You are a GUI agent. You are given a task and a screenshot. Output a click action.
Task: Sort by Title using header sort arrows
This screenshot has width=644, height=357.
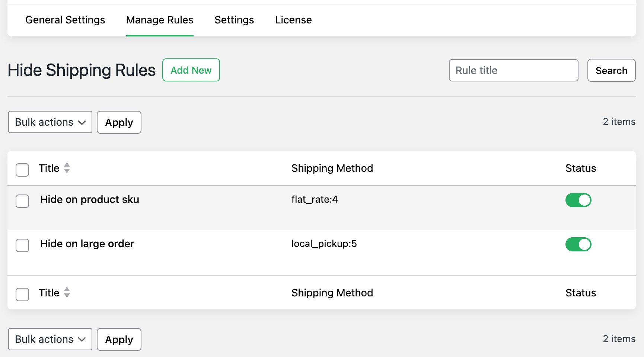pos(67,168)
